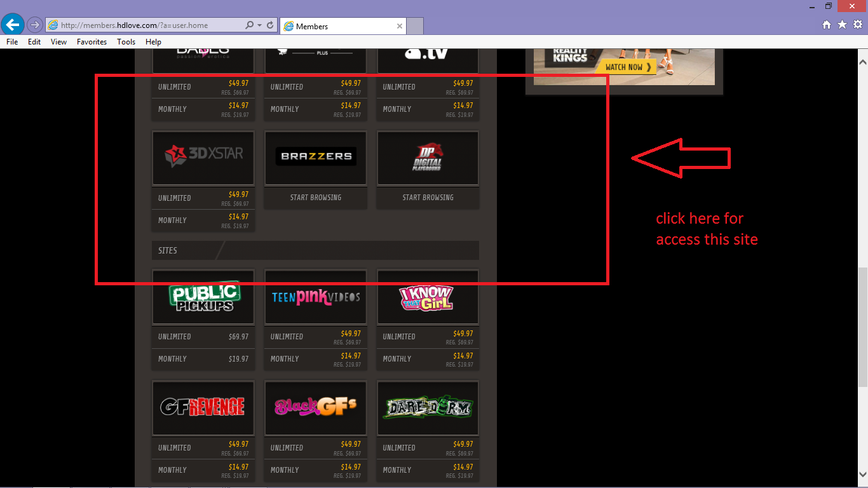
Task: Click the scrollbar up arrow
Action: (862, 62)
